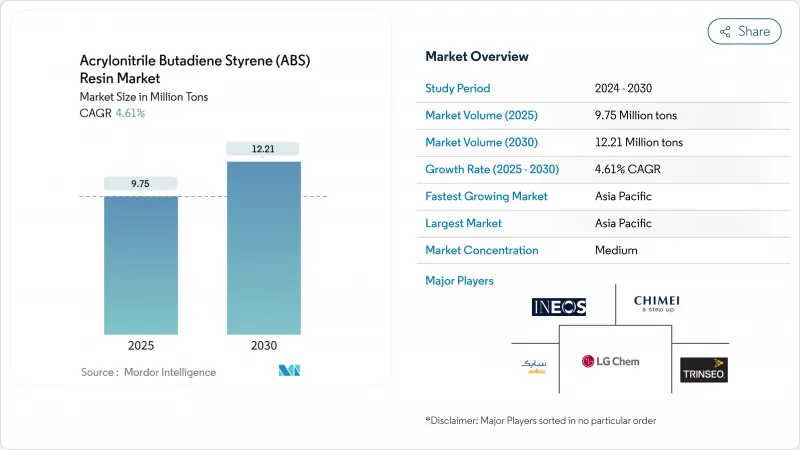Click the share icon inside Share button
The width and height of the screenshot is (800, 450).
click(x=725, y=31)
